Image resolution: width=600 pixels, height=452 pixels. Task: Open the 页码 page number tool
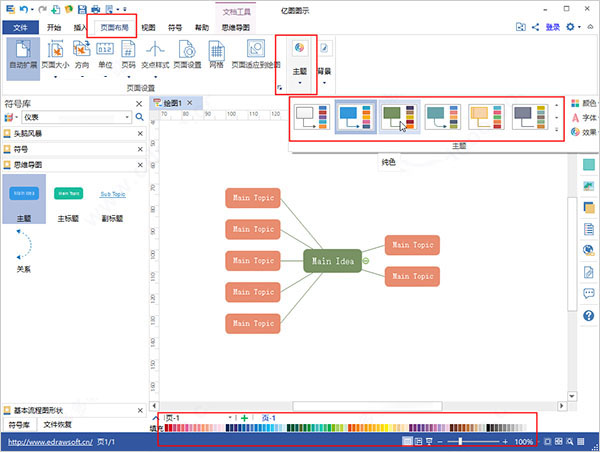coord(128,58)
